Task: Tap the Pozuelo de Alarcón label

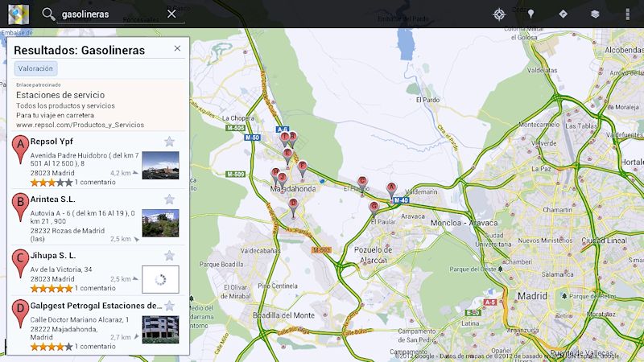Action: pos(374,255)
